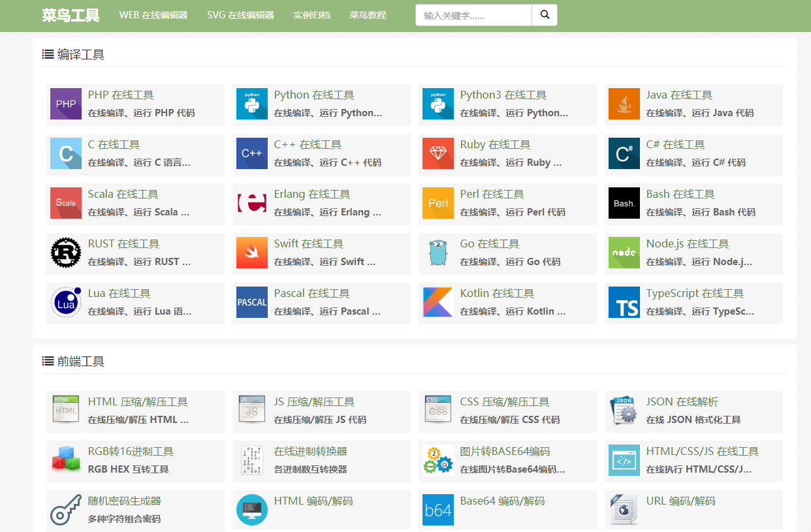The image size is (811, 532).
Task: Click the 编译工具 section heading
Action: click(73, 54)
